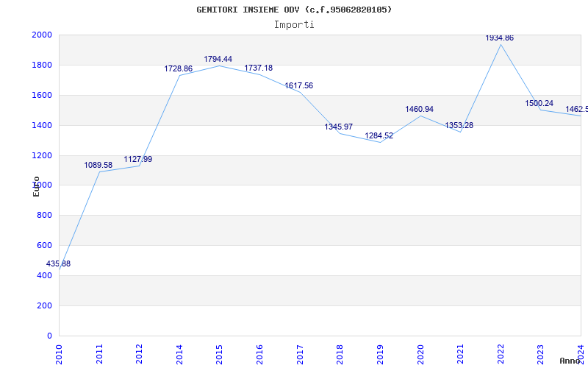This screenshot has height=368, width=588.
Task: Click the 2010 x-axis year label
Action: pyautogui.click(x=60, y=355)
